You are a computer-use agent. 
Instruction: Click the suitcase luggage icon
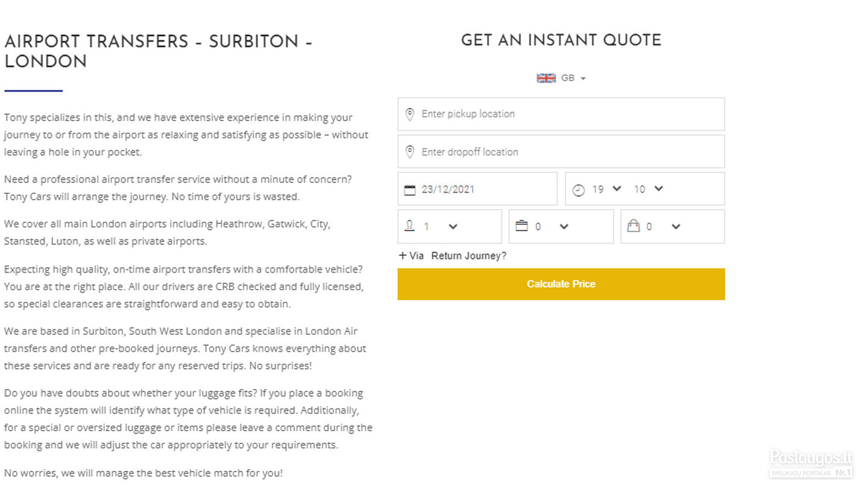tap(522, 226)
